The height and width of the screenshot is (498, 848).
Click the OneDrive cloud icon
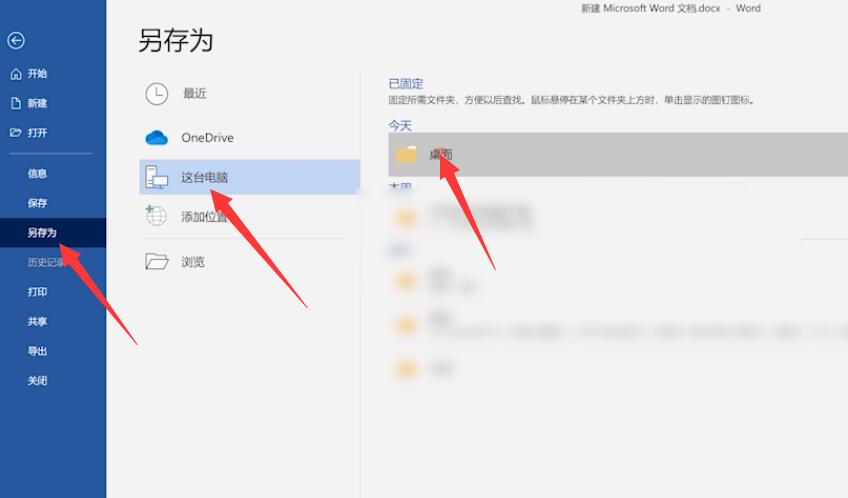157,138
